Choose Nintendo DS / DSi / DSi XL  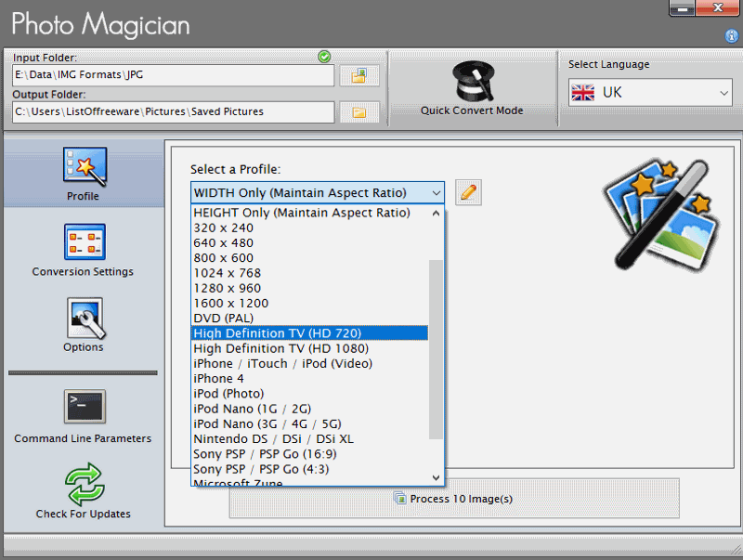[310, 439]
